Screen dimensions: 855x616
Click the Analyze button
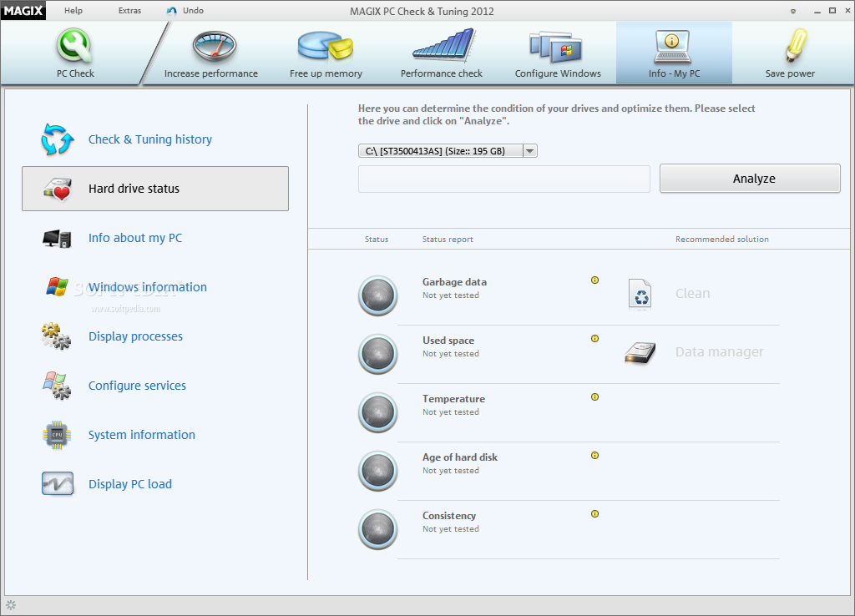click(x=750, y=179)
